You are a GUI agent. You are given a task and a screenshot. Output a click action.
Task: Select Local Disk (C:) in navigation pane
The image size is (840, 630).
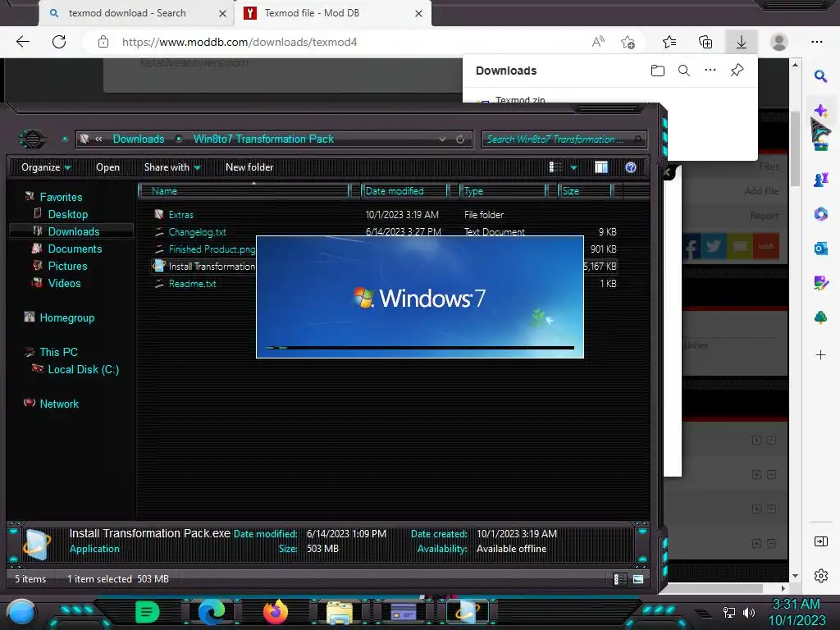[83, 369]
